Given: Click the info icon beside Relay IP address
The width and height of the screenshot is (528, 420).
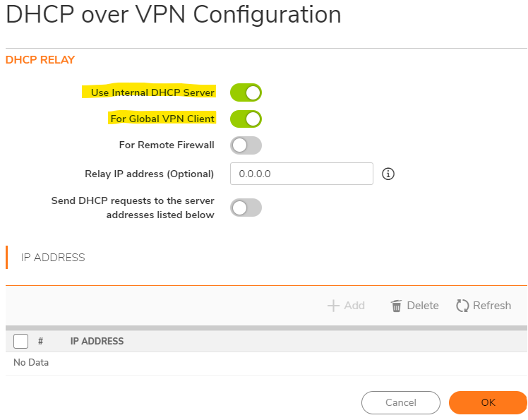Looking at the screenshot, I should pos(388,174).
